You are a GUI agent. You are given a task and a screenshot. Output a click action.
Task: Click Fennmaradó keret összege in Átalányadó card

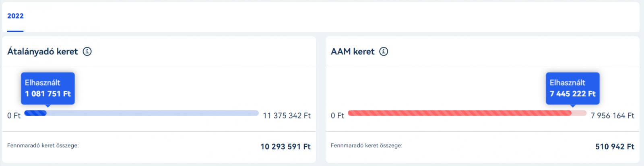[x=43, y=145]
